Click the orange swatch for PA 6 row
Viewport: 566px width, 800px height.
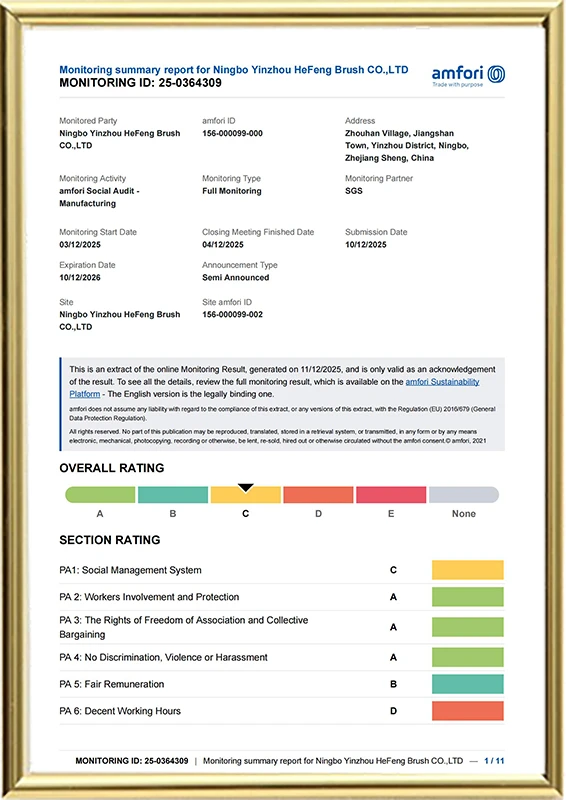tap(467, 711)
